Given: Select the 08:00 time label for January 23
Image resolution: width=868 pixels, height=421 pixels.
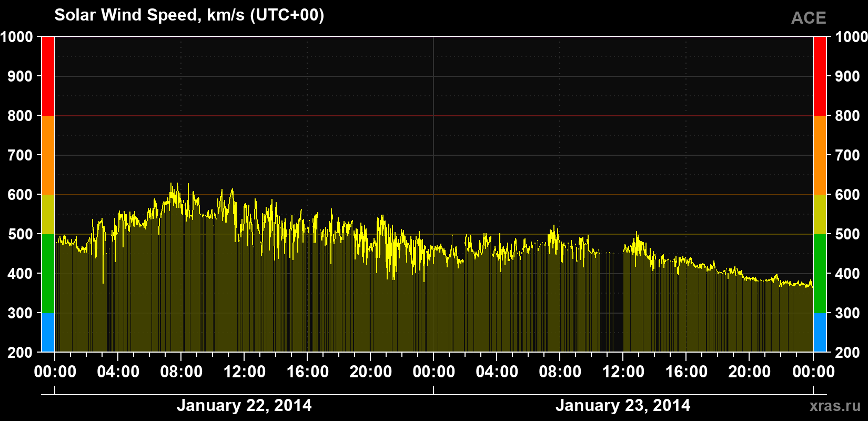Looking at the screenshot, I should click(560, 372).
